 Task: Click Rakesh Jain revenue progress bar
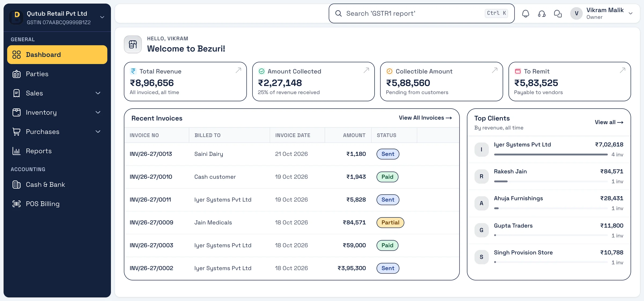click(x=551, y=181)
